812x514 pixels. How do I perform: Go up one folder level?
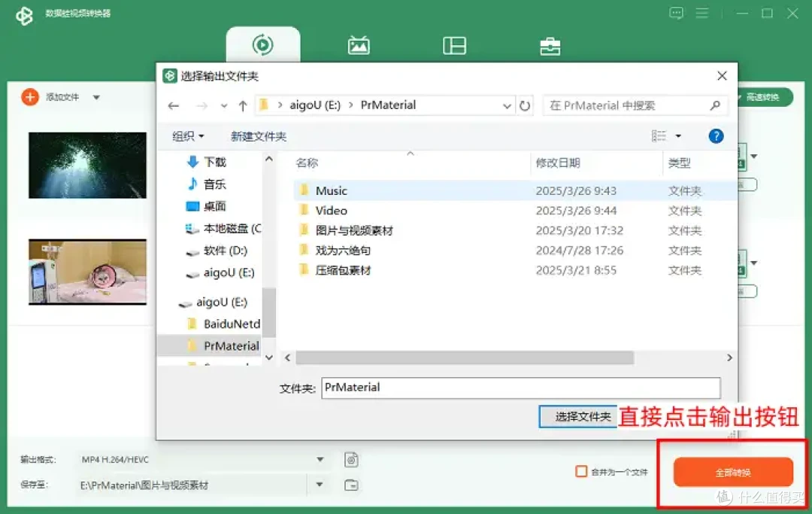(x=243, y=105)
